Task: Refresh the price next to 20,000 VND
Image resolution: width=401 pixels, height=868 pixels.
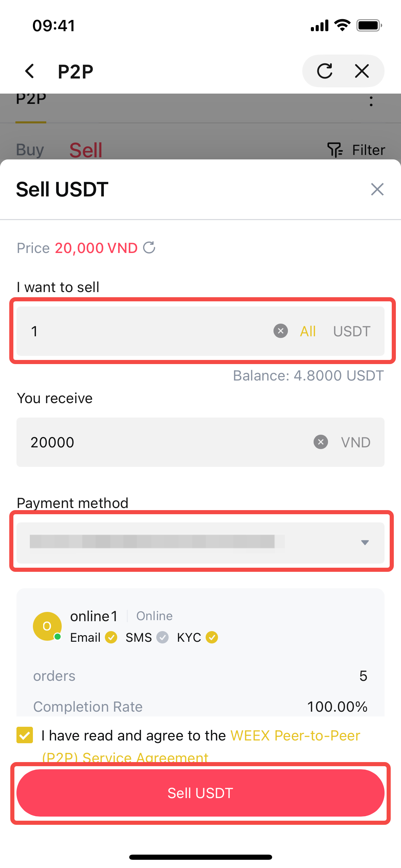Action: tap(149, 248)
